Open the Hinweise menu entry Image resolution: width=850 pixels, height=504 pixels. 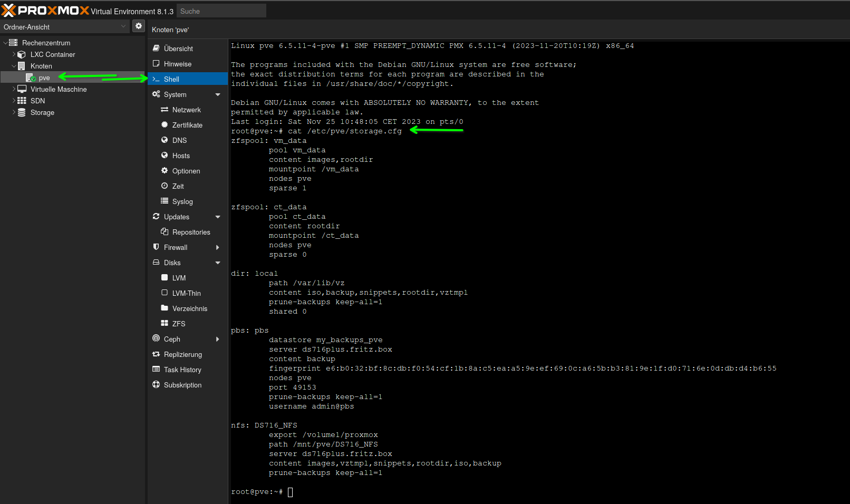click(188, 64)
